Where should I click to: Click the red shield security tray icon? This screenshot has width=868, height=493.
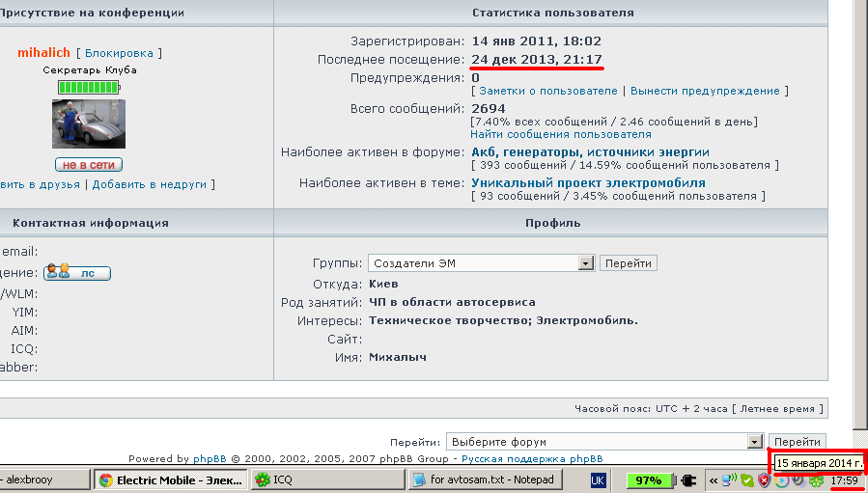click(764, 479)
